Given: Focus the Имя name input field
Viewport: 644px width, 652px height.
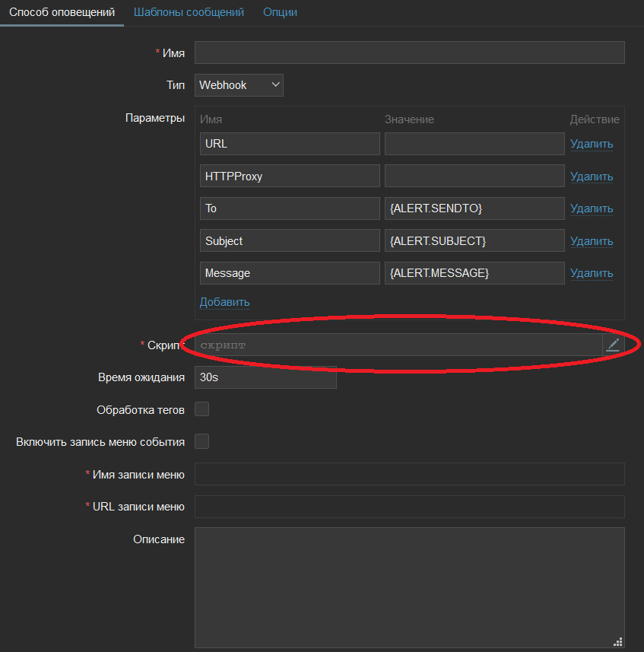Looking at the screenshot, I should (x=409, y=52).
